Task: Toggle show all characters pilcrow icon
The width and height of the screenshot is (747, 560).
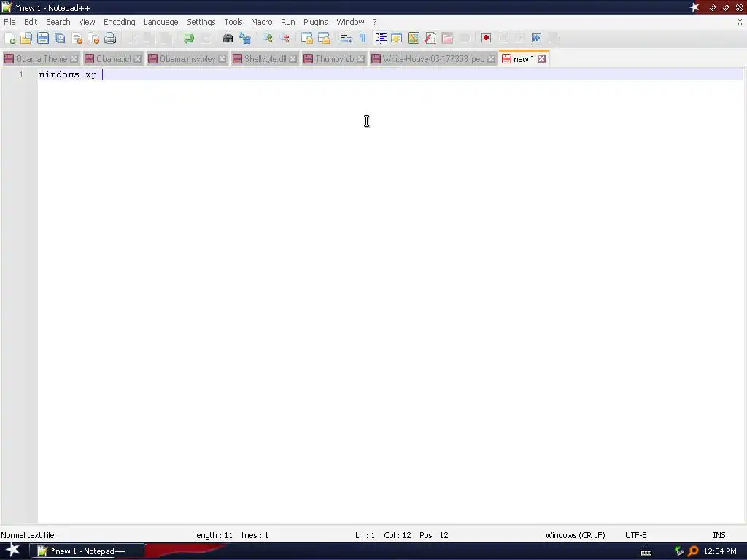Action: (x=363, y=38)
